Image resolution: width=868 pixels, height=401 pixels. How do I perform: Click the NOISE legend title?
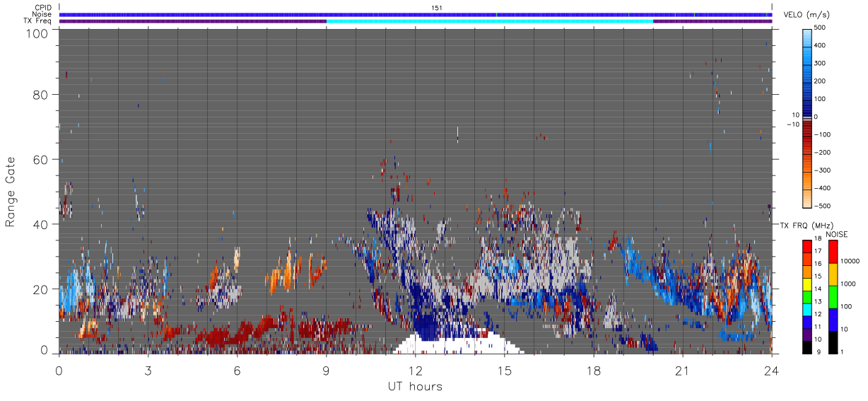837,234
